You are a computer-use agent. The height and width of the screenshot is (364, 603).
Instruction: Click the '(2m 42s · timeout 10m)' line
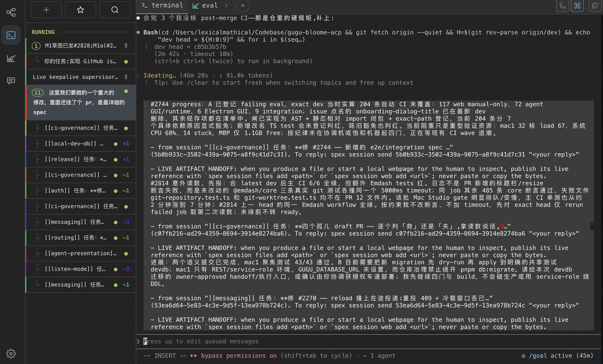tap(193, 54)
